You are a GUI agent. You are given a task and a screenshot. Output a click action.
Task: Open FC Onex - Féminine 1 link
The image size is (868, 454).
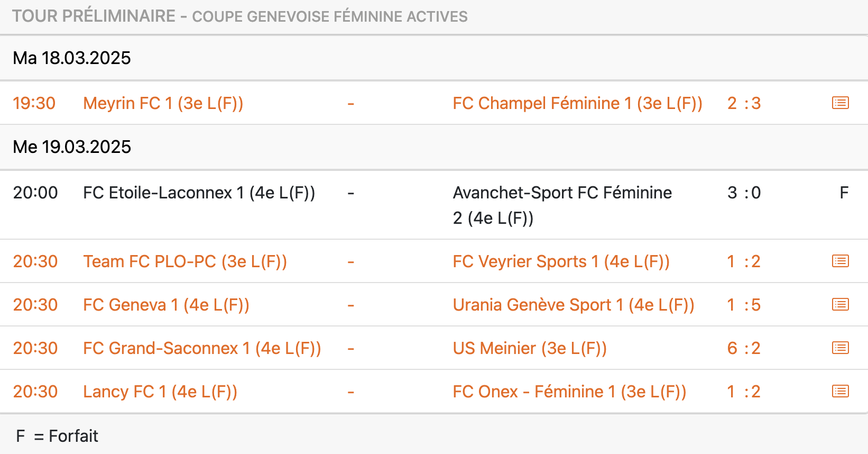tap(569, 392)
